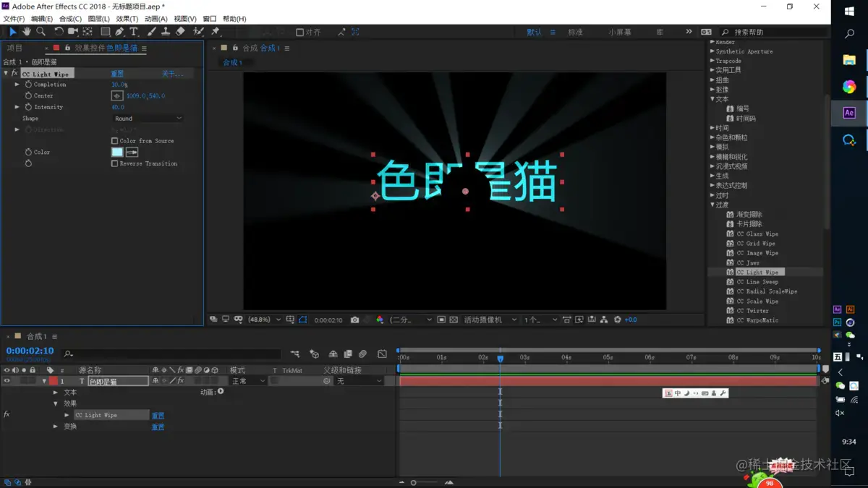Open parent link 无 dropdown
This screenshot has width=868, height=488.
[359, 381]
